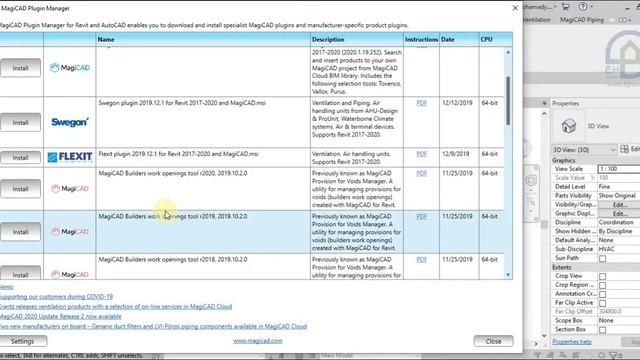Install Builders work openings tool r2020
The height and width of the screenshot is (360, 640).
pyautogui.click(x=20, y=189)
